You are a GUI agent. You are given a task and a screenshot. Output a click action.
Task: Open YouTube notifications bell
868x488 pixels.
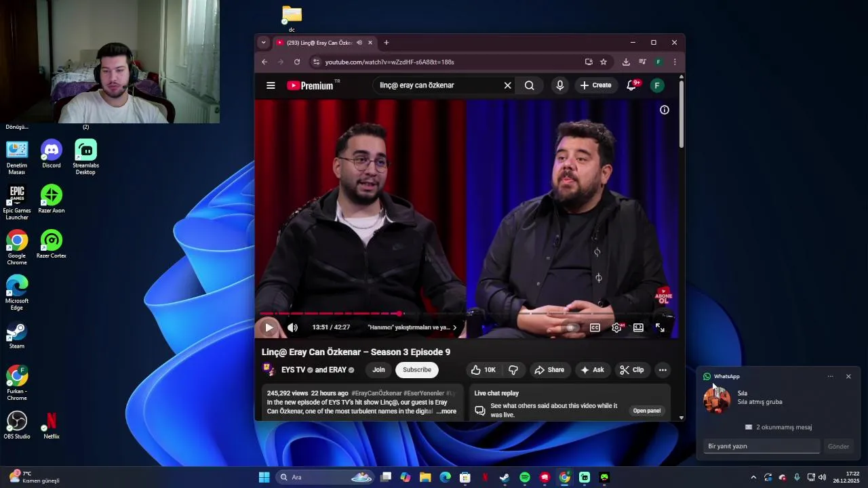click(x=632, y=85)
